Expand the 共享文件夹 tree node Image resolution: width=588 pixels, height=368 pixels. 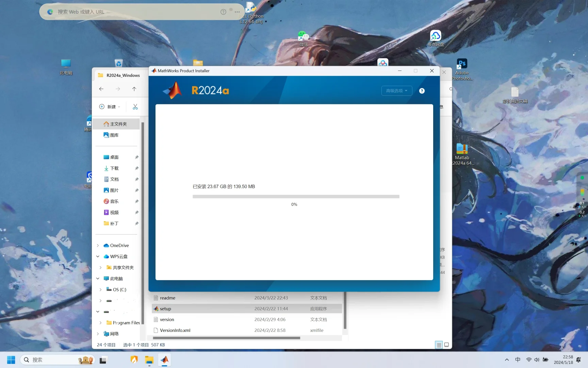point(100,268)
